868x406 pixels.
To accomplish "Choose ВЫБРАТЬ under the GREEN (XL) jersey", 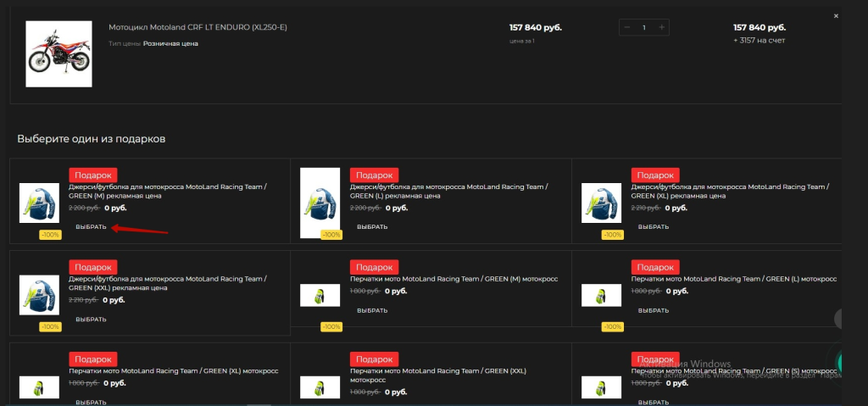I will click(653, 227).
